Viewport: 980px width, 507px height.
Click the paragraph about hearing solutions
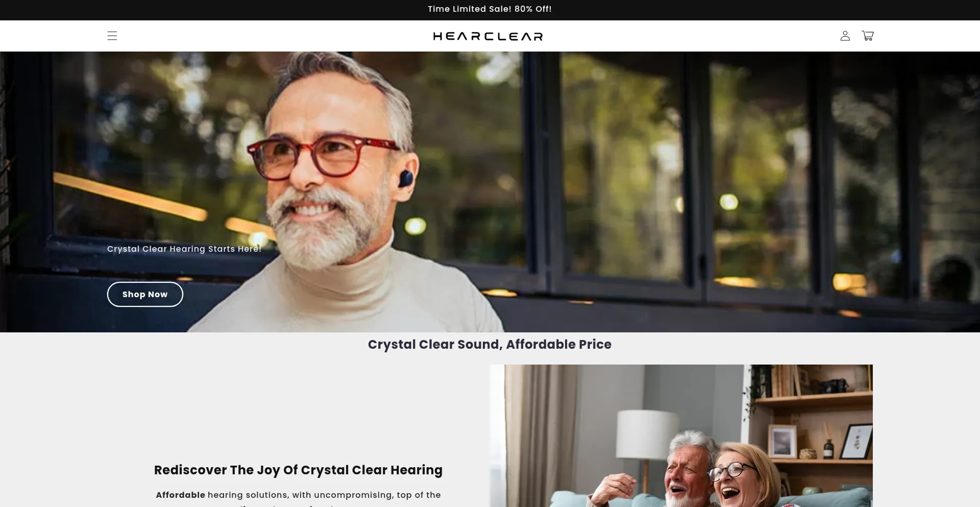coord(298,499)
